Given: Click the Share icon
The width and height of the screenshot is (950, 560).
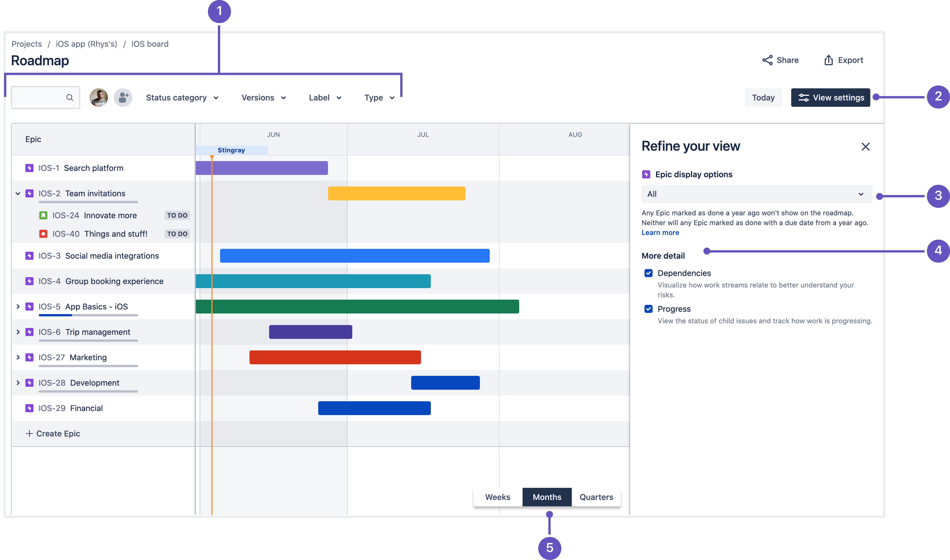Looking at the screenshot, I should tap(767, 60).
